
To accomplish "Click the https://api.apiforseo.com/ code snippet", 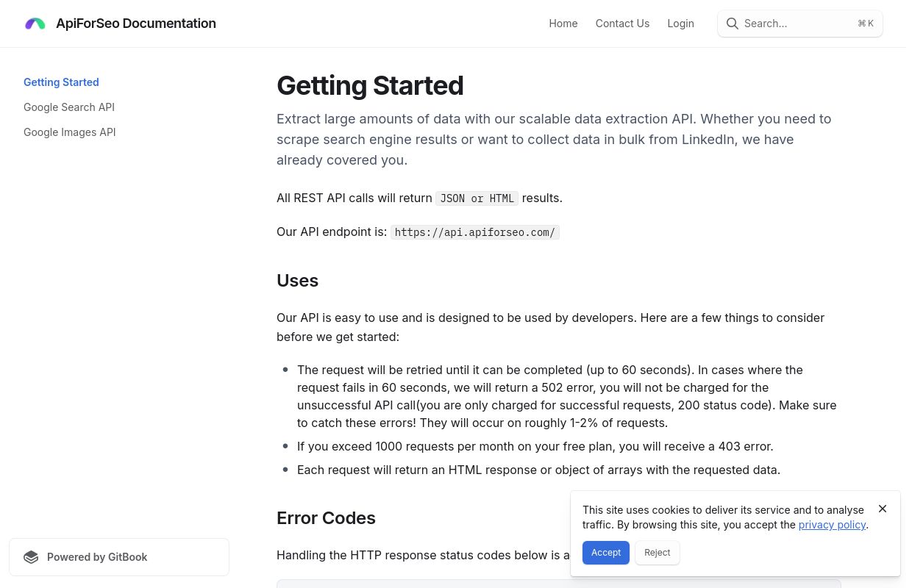I will [475, 232].
